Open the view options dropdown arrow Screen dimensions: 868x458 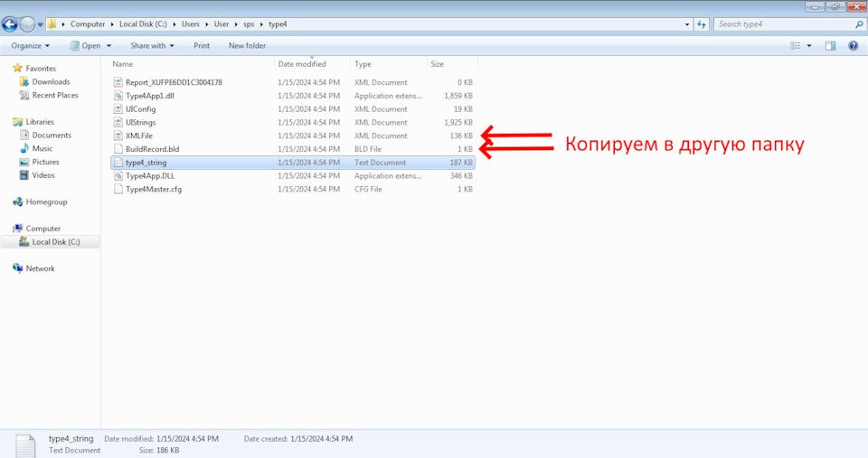[x=808, y=46]
